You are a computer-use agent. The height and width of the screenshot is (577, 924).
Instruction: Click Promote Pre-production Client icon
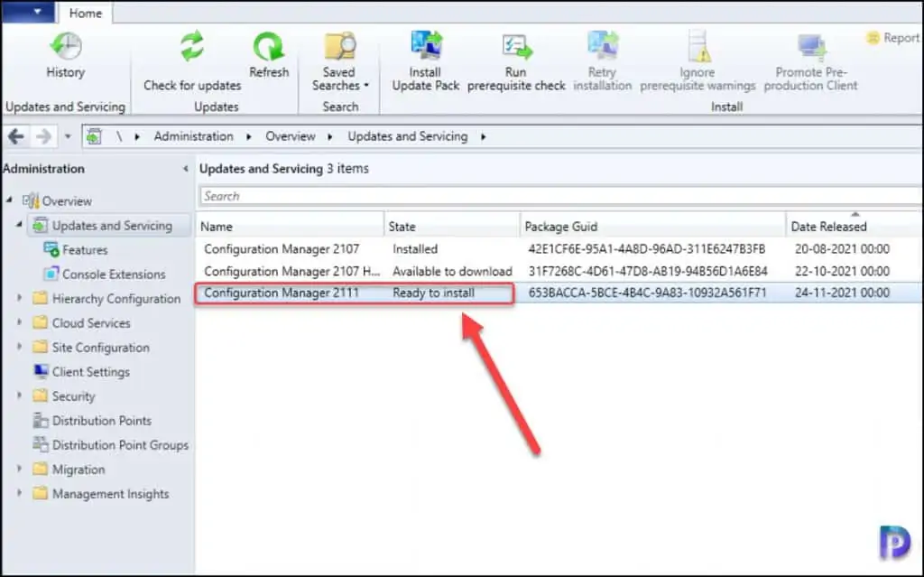(x=811, y=47)
